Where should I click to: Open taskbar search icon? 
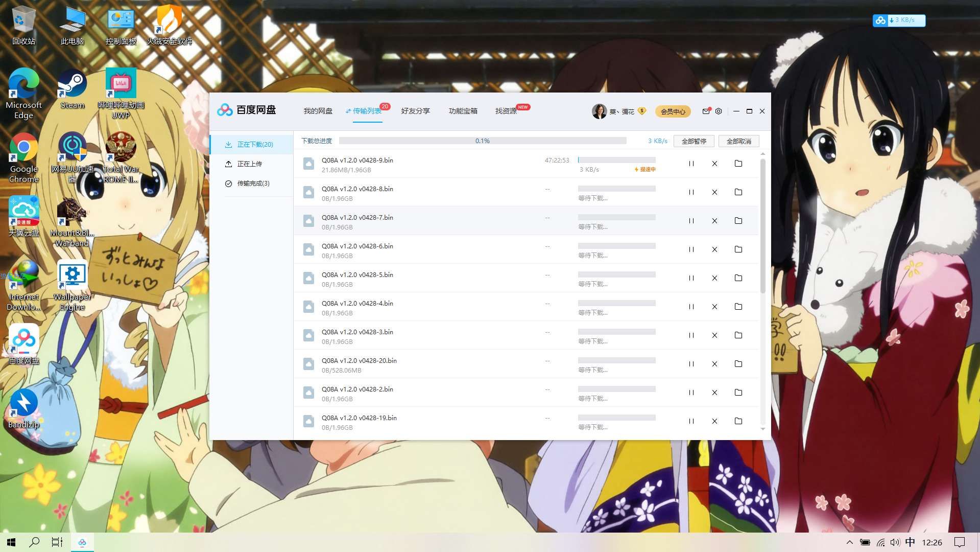click(x=34, y=542)
